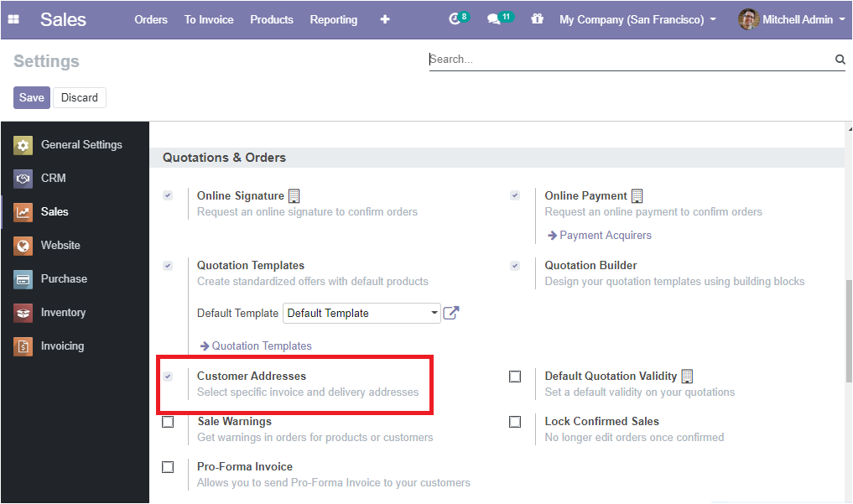Switch to Invoicing settings tab
Viewport: 853px width, 504px height.
click(75, 346)
